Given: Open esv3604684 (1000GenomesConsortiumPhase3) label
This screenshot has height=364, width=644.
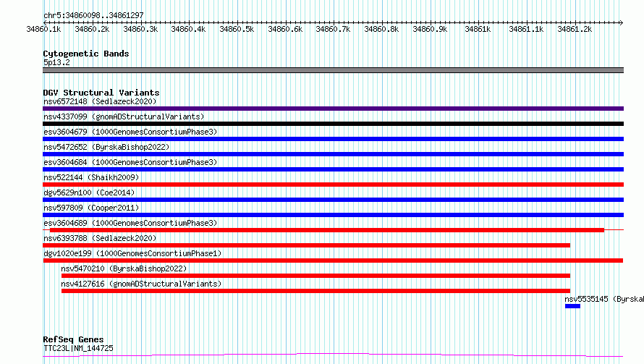Looking at the screenshot, I should pos(130,162).
